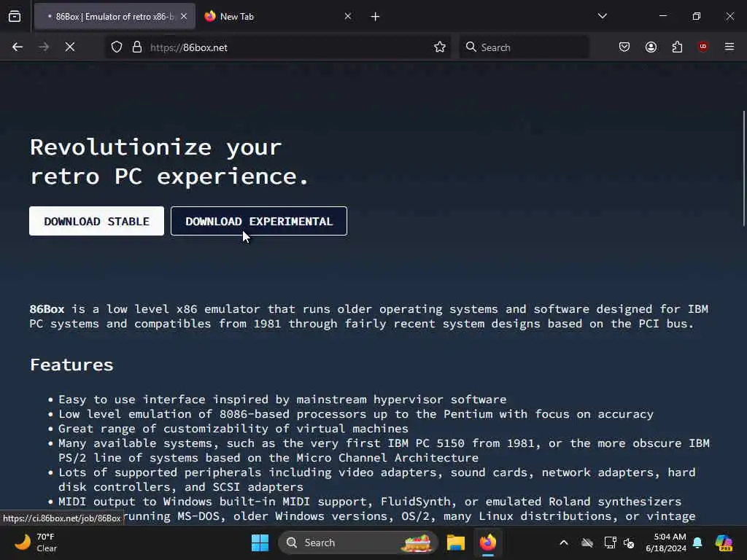The height and width of the screenshot is (560, 747).
Task: Click the Download Experimental button
Action: [x=259, y=221]
